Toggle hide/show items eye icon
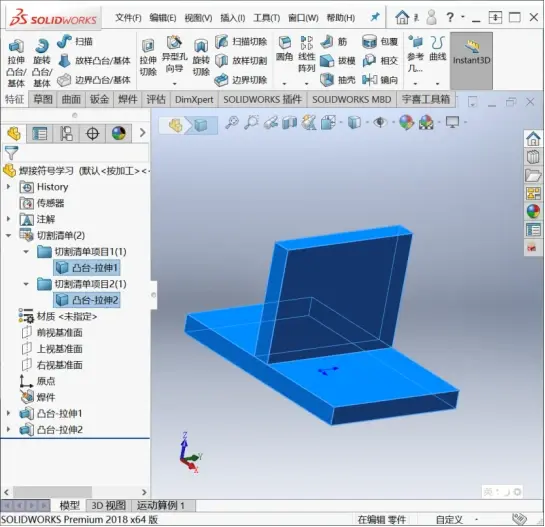Image resolution: width=545 pixels, height=527 pixels. tap(380, 122)
